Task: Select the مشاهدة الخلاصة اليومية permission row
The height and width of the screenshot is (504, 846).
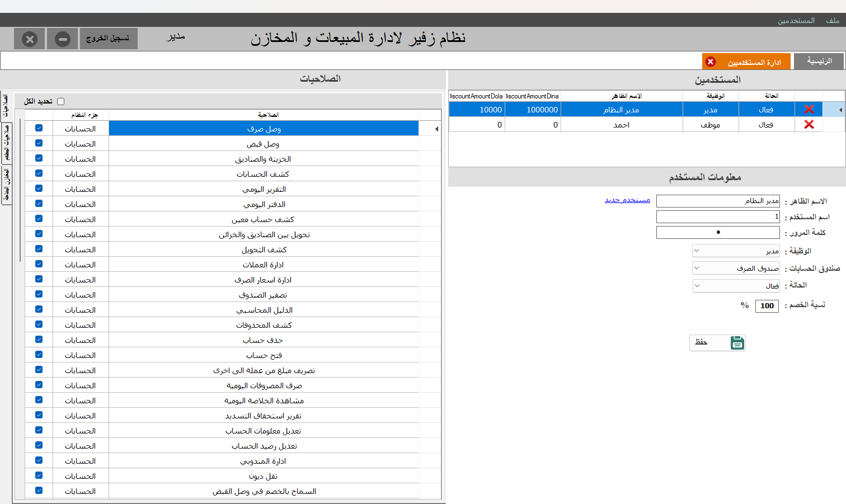Action: [264, 401]
